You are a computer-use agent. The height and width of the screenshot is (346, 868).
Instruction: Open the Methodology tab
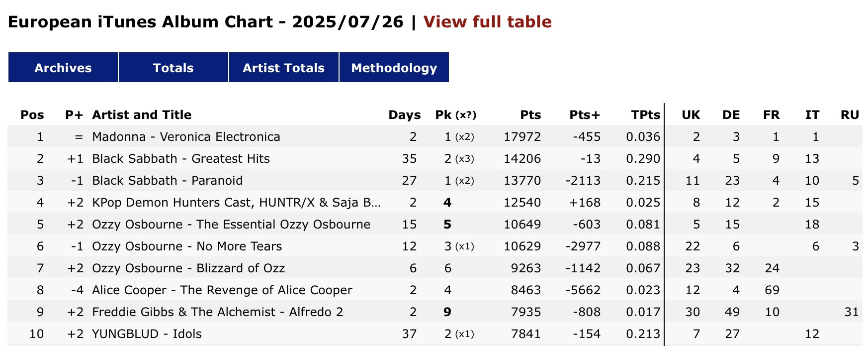click(x=394, y=68)
